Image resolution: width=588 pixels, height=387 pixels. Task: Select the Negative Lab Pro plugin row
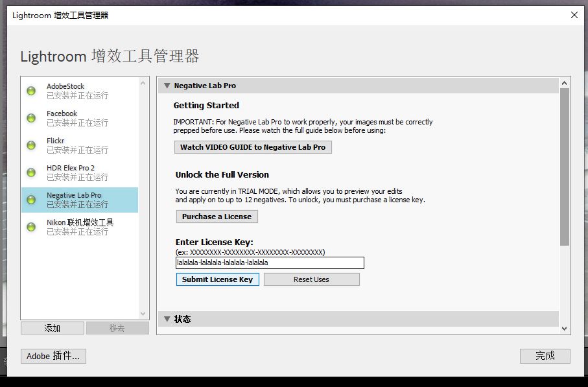[80, 200]
